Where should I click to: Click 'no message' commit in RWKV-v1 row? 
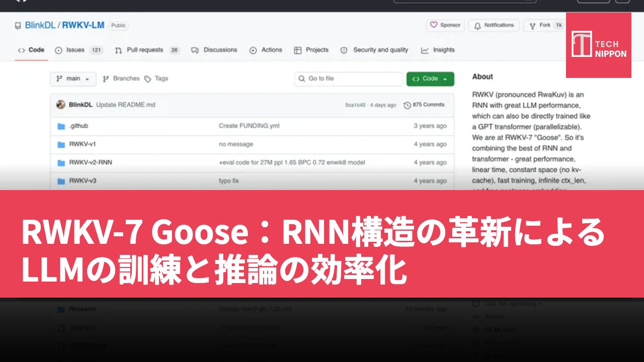236,144
